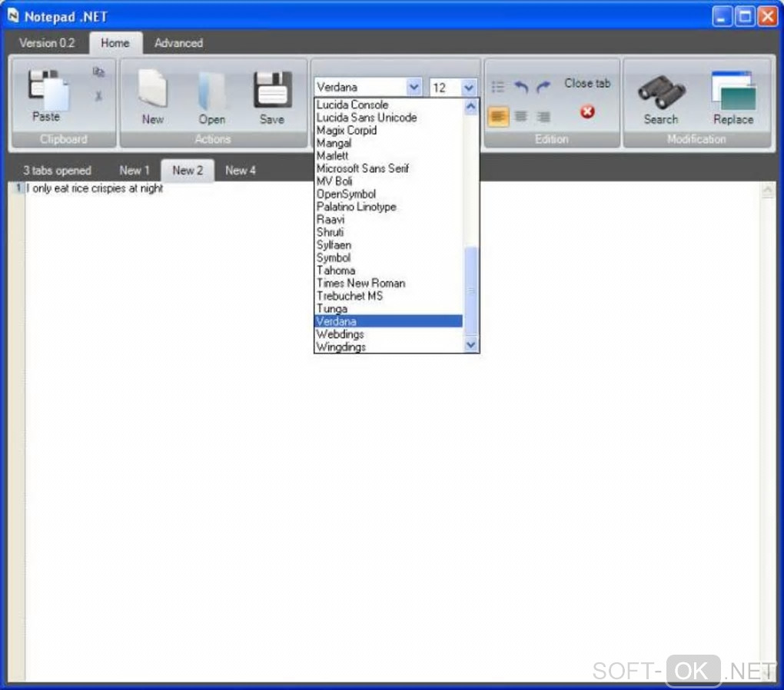This screenshot has height=690, width=784.
Task: Open the Version 0.2 tab
Action: (x=47, y=43)
